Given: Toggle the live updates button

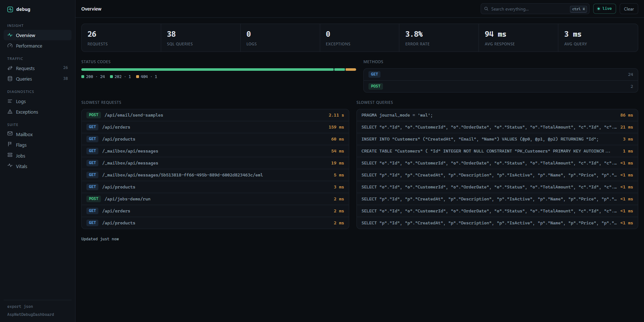Looking at the screenshot, I should 604,9.
